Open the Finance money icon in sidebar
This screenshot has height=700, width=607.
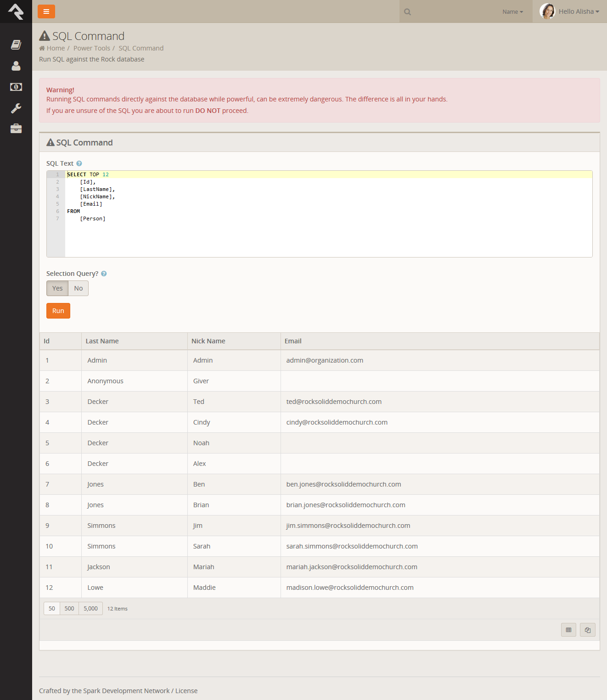click(x=16, y=87)
